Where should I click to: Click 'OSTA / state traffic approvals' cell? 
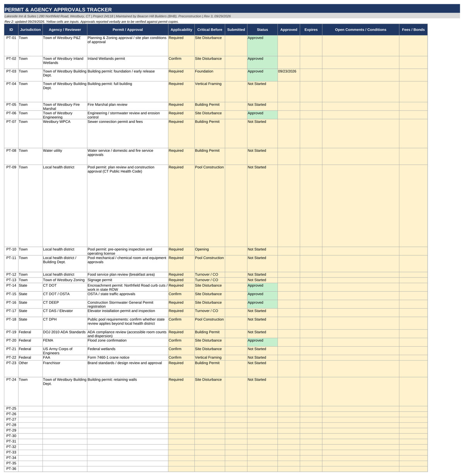(x=128, y=296)
